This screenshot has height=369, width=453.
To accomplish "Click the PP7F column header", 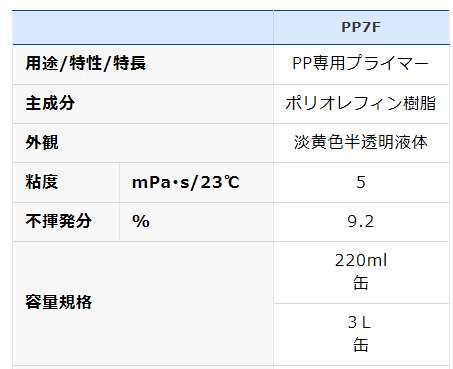I will 361,27.
